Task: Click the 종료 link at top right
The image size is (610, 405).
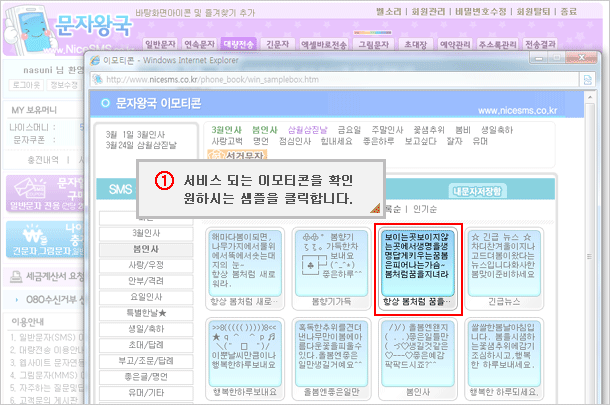Action: point(569,12)
